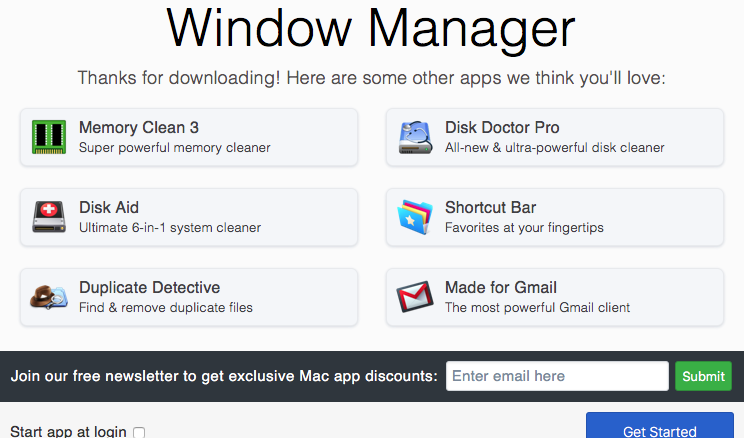Open the Disk Aid title link
Image resolution: width=744 pixels, height=438 pixels.
[x=109, y=207]
